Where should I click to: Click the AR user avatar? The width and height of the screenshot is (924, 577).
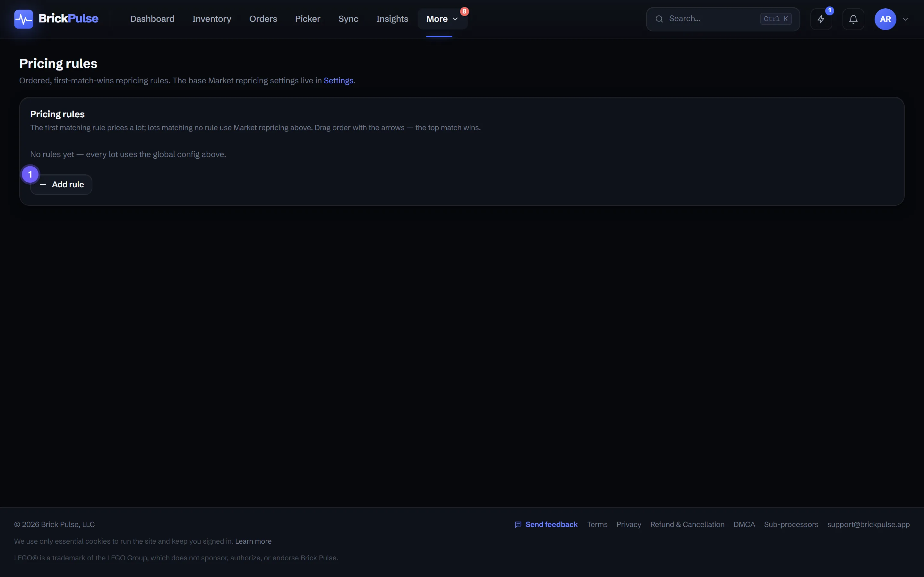[885, 19]
